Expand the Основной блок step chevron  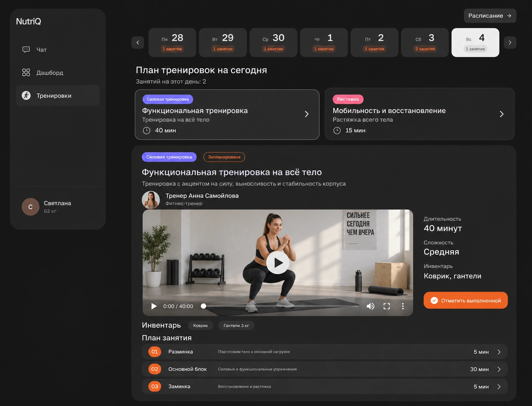tap(499, 369)
